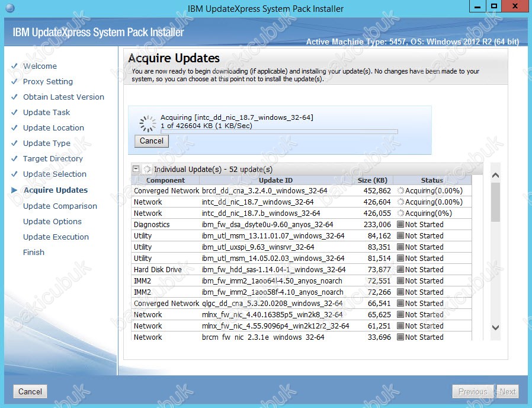Click the checkmark icon beside Update Type
The height and width of the screenshot is (408, 532).
[x=14, y=143]
